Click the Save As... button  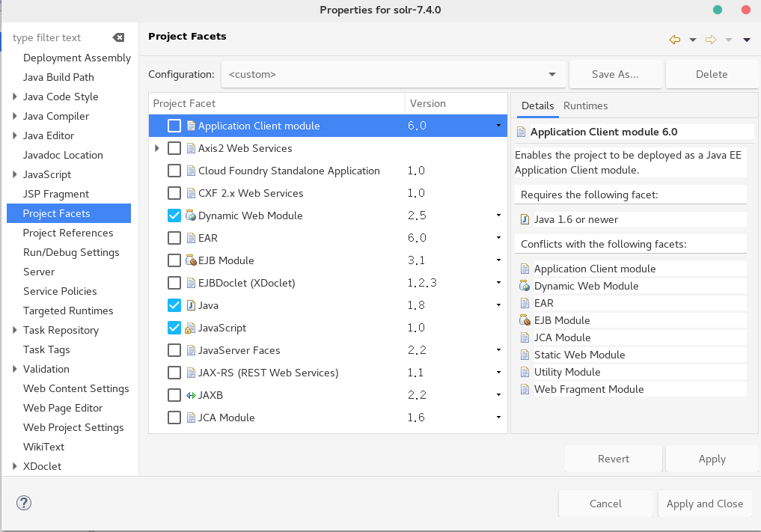(615, 74)
